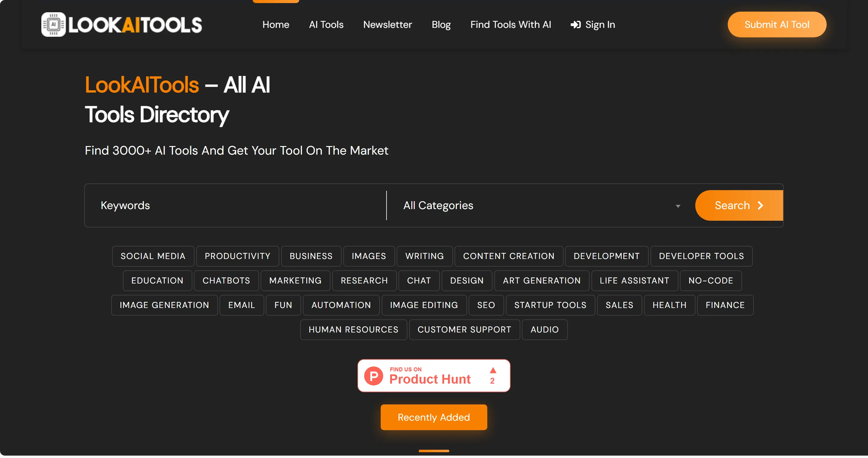Click the Recently Added button

click(x=434, y=417)
